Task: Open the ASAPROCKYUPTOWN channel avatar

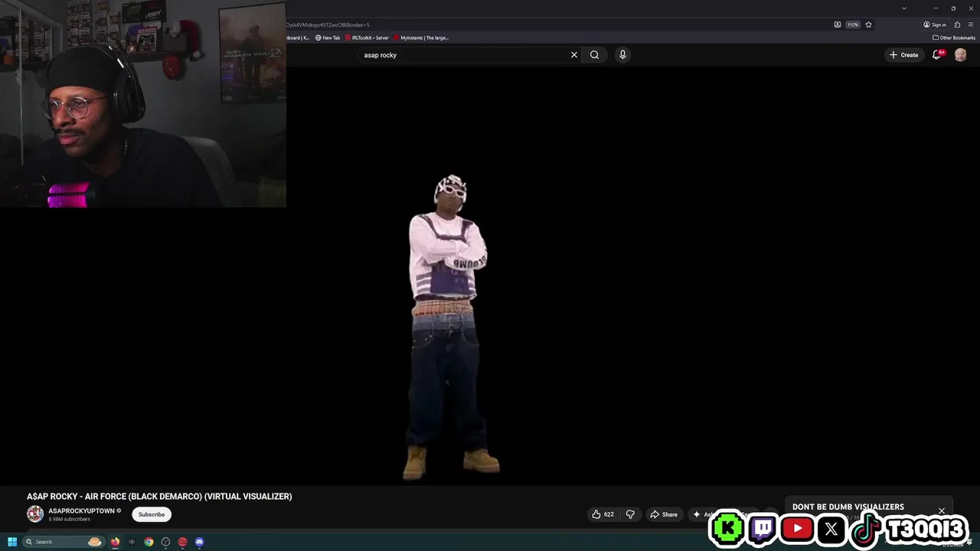Action: 35,514
